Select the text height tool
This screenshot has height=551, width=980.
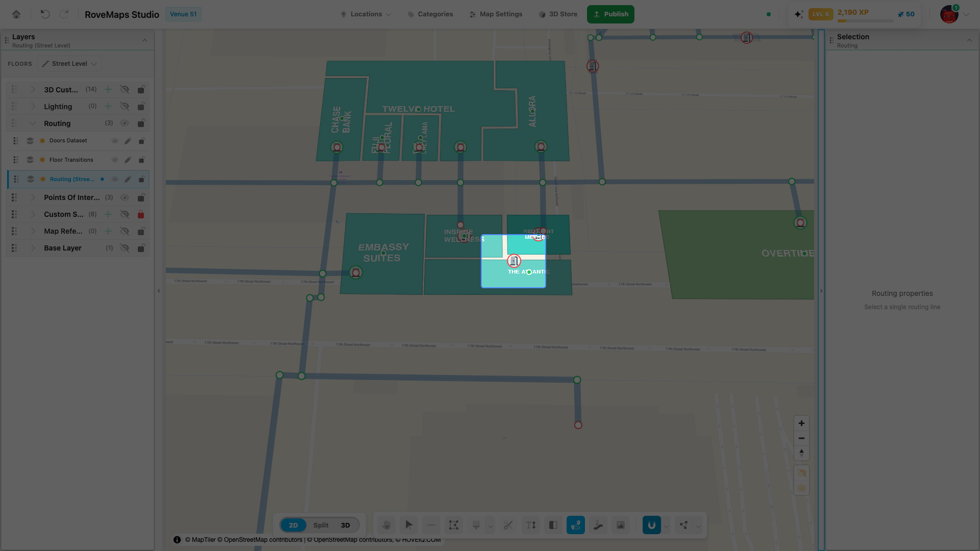pos(531,525)
